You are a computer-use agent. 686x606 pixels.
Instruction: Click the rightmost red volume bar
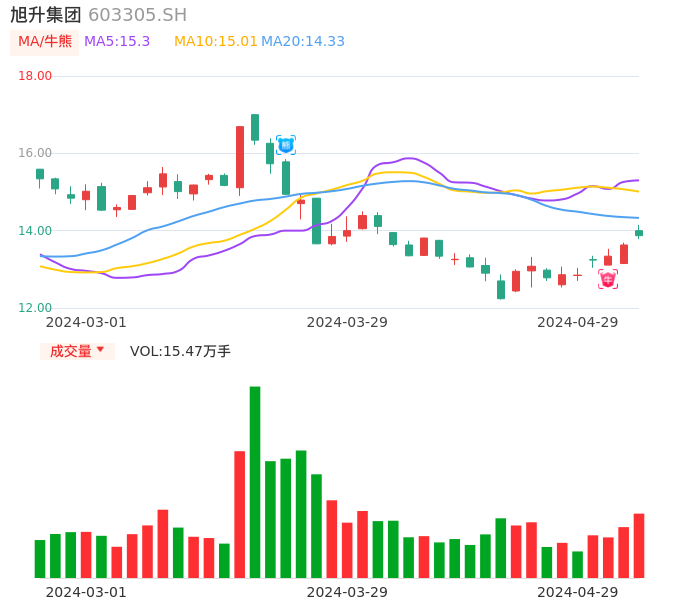(x=639, y=545)
